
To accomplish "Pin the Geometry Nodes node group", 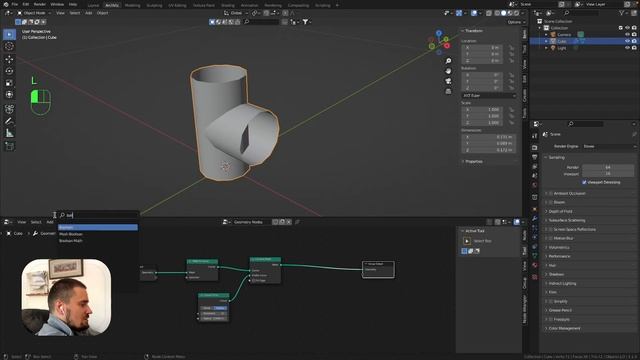I will point(297,222).
